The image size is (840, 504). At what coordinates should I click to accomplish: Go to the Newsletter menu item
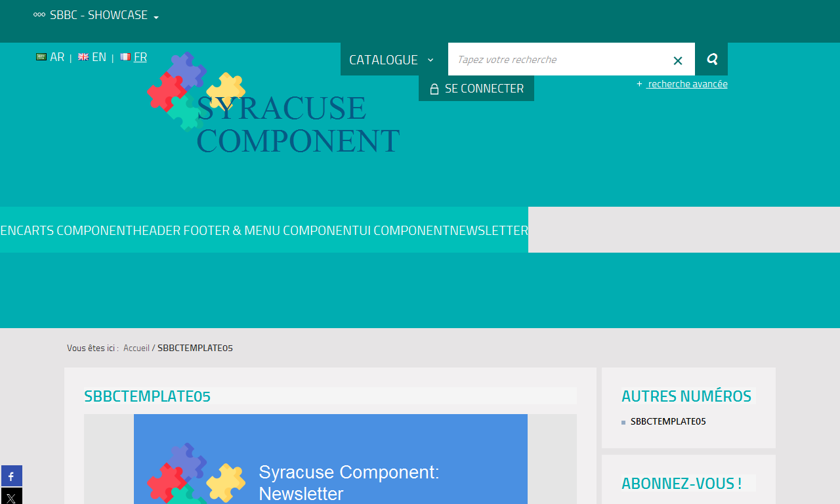(x=489, y=230)
